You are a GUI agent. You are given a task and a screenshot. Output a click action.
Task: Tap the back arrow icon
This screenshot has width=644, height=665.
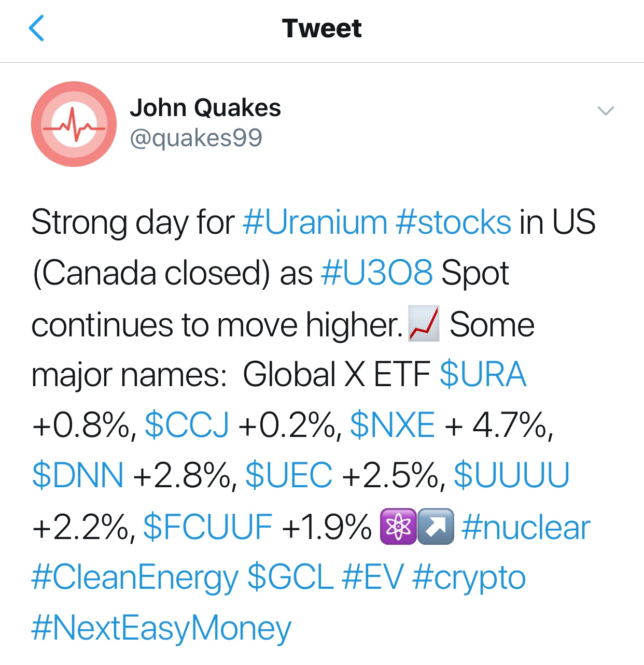tap(36, 28)
